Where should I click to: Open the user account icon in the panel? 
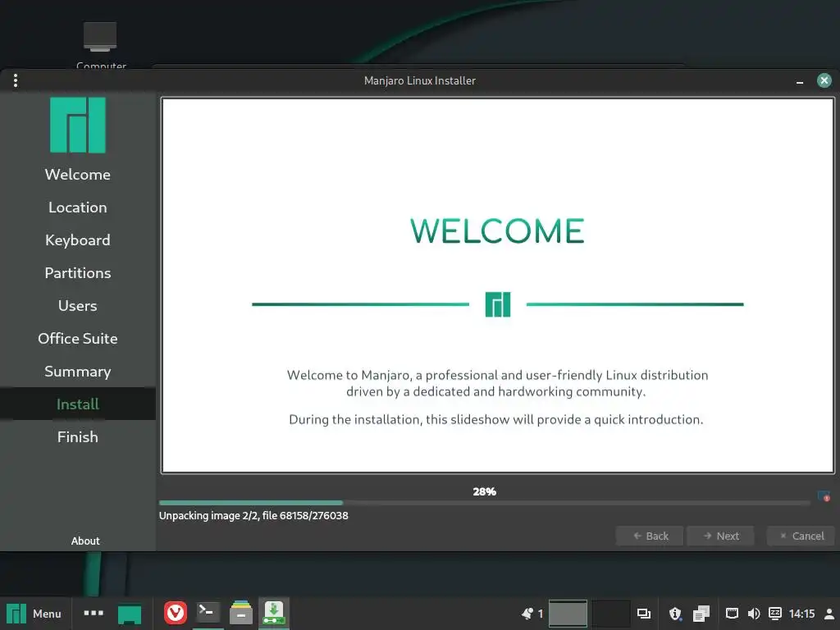[829, 614]
